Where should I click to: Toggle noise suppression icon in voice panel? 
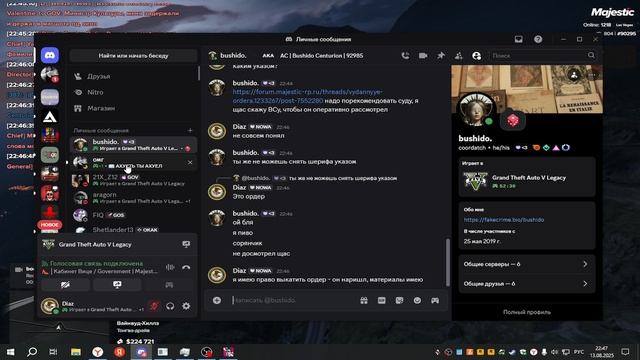(170, 267)
